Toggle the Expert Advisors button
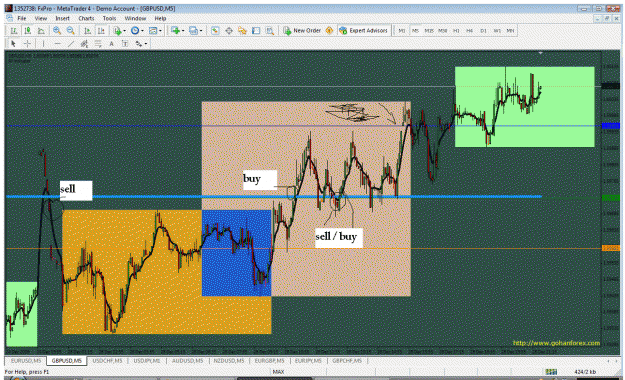Viewport: 625px width, 380px height. tap(364, 31)
